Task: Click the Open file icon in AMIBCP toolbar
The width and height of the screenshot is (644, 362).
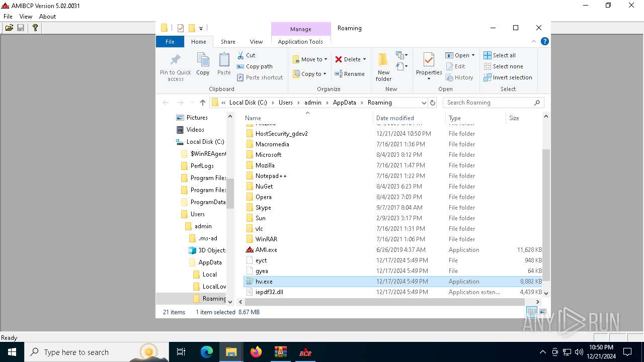Action: (x=9, y=28)
